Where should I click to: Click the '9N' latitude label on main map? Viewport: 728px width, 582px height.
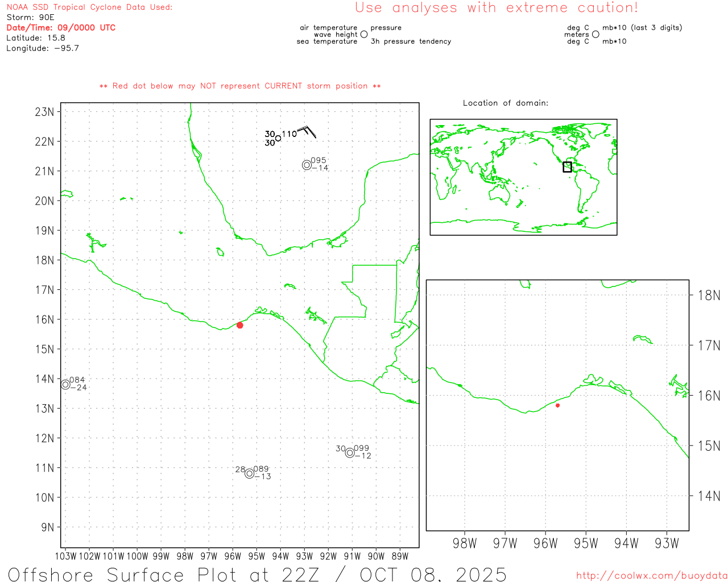click(48, 527)
